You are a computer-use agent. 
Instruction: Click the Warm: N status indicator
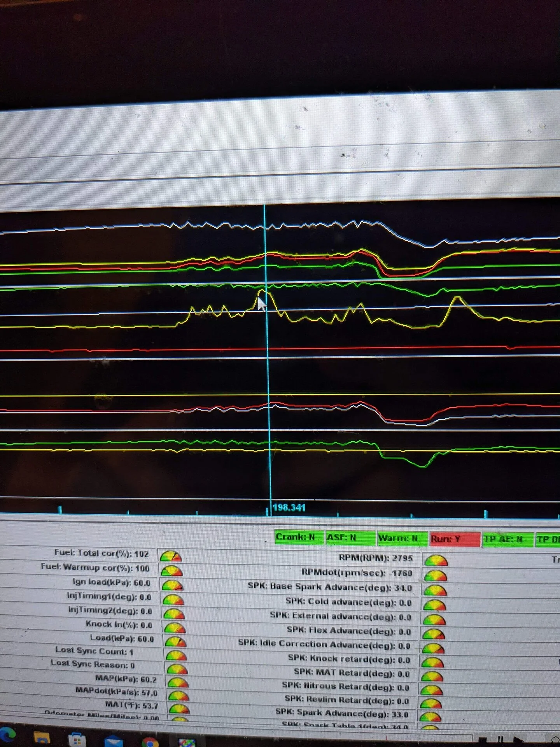click(x=402, y=538)
